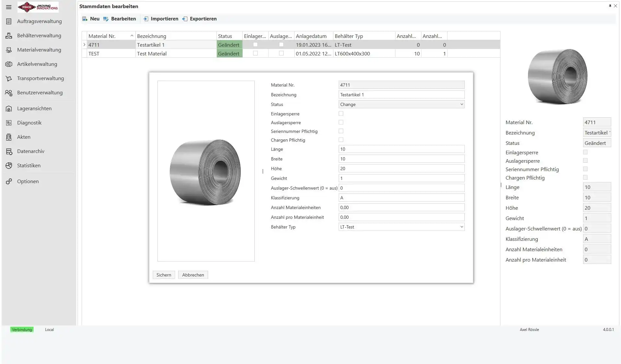This screenshot has width=621, height=364.
Task: Open Transportverwaltung via its sidebar icon
Action: click(9, 78)
